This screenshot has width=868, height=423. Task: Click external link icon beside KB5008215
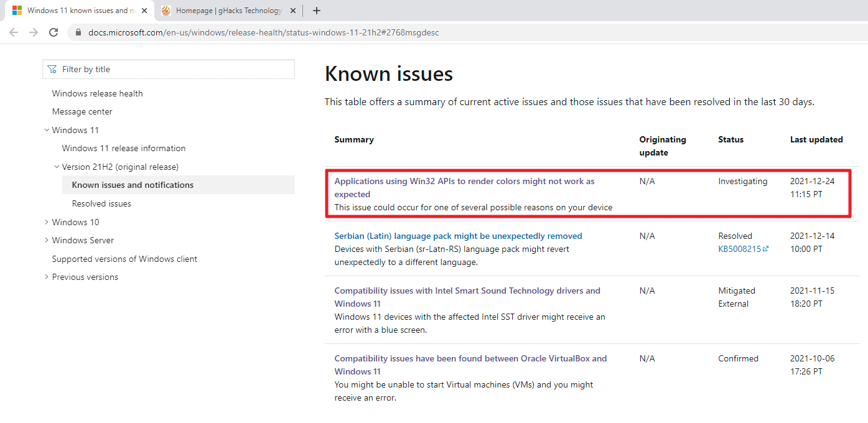click(766, 249)
